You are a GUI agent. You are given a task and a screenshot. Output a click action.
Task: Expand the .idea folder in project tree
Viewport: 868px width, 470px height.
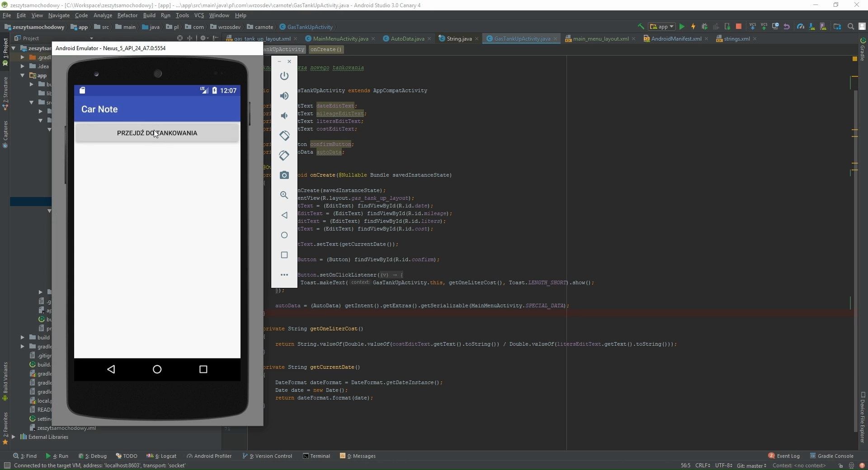(x=23, y=66)
